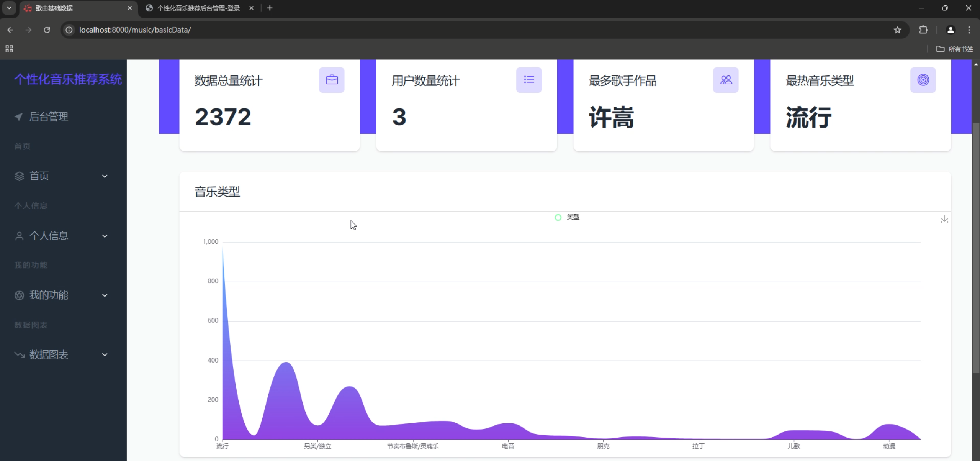Expand the 个人信息 sidebar menu chevron
The width and height of the screenshot is (980, 461).
[105, 236]
